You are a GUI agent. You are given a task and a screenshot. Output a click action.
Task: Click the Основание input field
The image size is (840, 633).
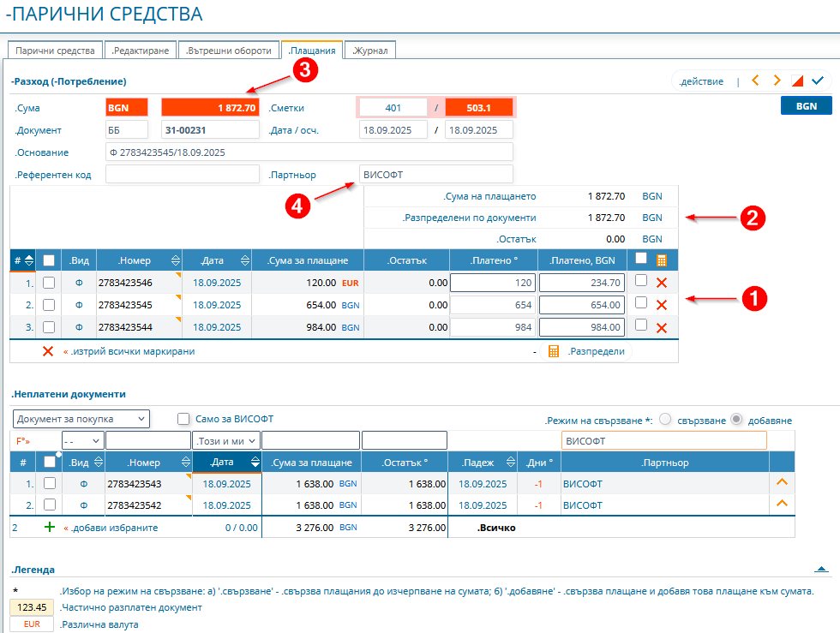[309, 152]
